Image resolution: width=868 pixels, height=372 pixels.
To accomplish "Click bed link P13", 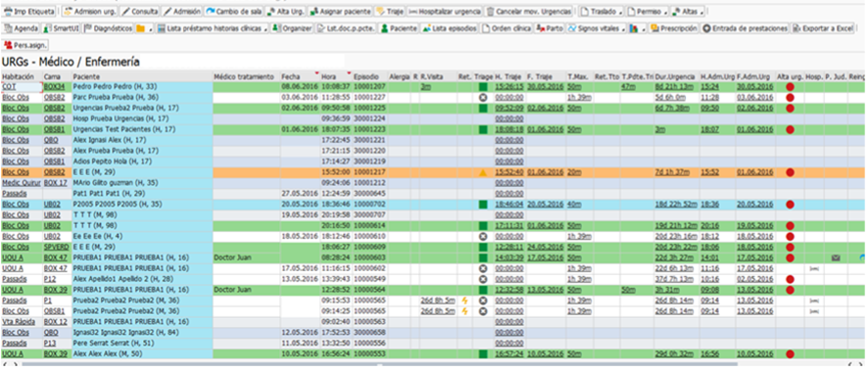I will coord(49,344).
